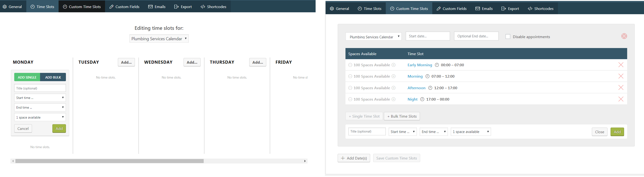Remove the Night 17:00 – 00:00 slot
The height and width of the screenshot is (177, 644).
point(621,99)
